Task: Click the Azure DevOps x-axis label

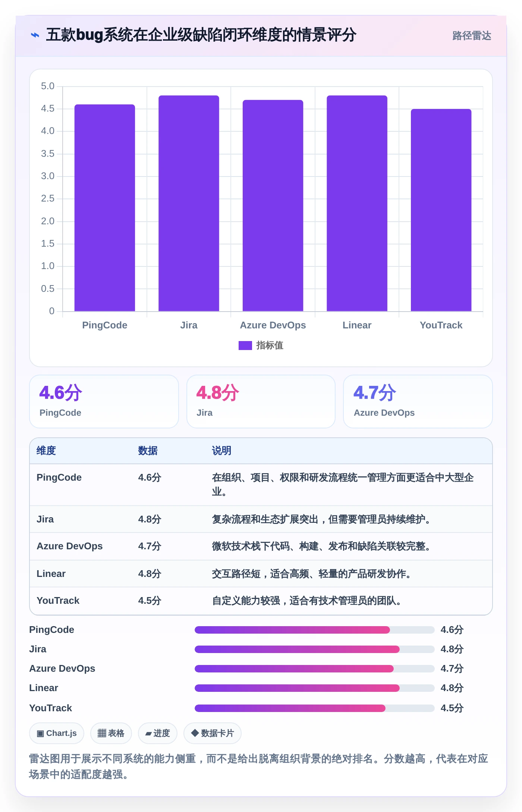Action: point(273,325)
